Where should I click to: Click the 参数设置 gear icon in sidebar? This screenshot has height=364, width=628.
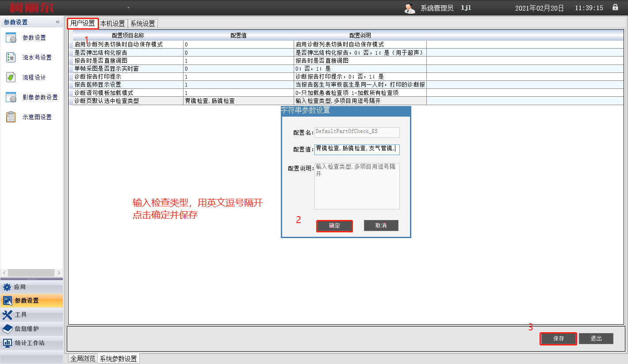coord(11,38)
